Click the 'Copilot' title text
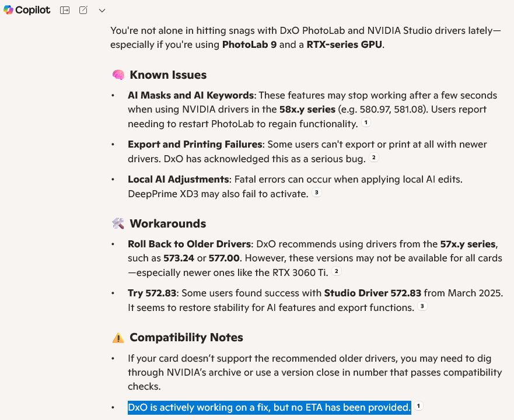Viewport: 514px width, 420px height. (33, 10)
